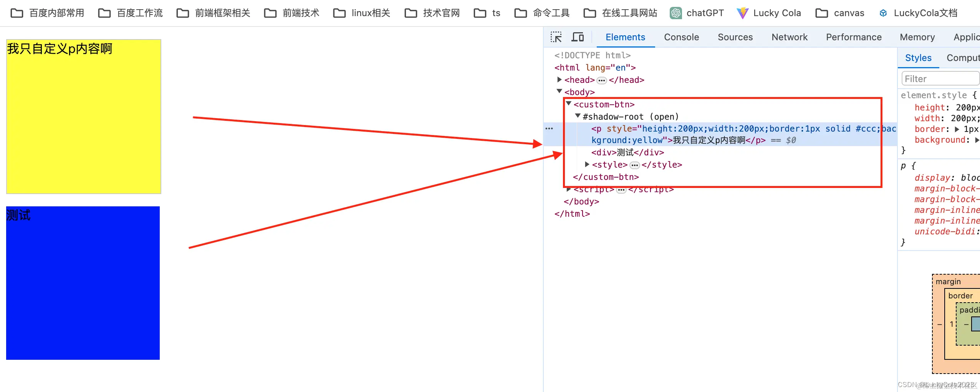This screenshot has height=392, width=980.
Task: Switch to the Network tab
Action: tap(790, 37)
